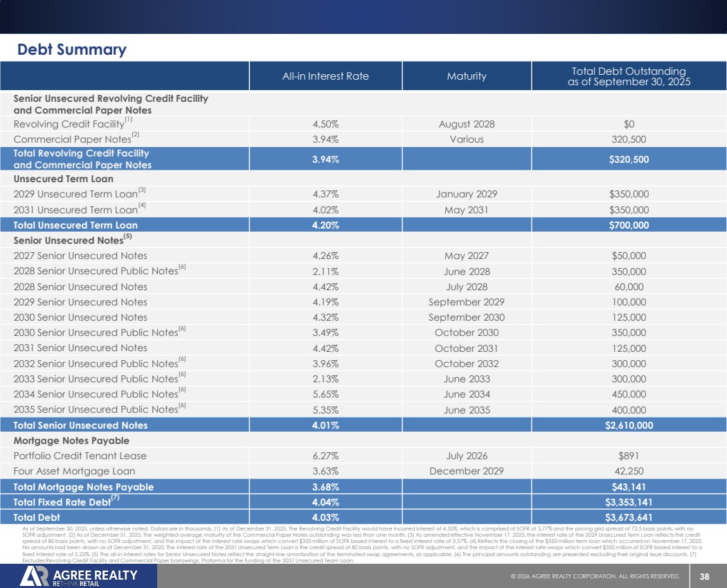727x588 pixels.
Task: Select the Maturity column header
Action: click(x=467, y=76)
